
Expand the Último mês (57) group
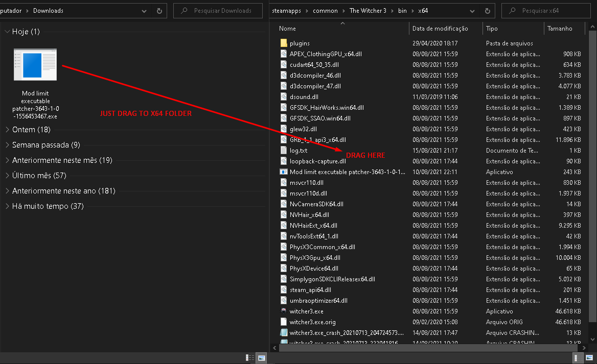coord(7,175)
